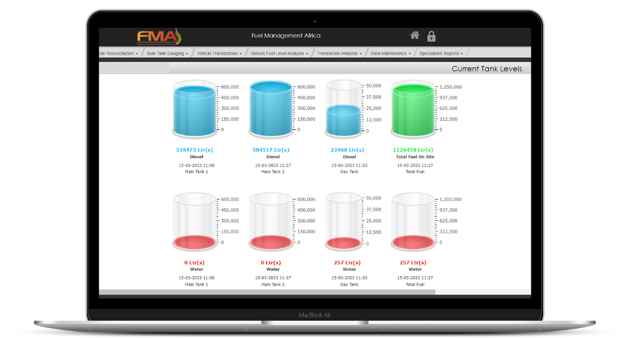Click the 519473 Ltr(s) diesel reading
This screenshot has width=644, height=338.
point(194,150)
